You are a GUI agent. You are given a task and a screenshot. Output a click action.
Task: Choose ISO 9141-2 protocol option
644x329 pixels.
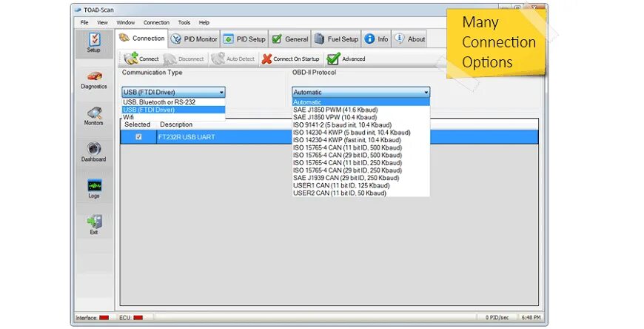point(361,124)
